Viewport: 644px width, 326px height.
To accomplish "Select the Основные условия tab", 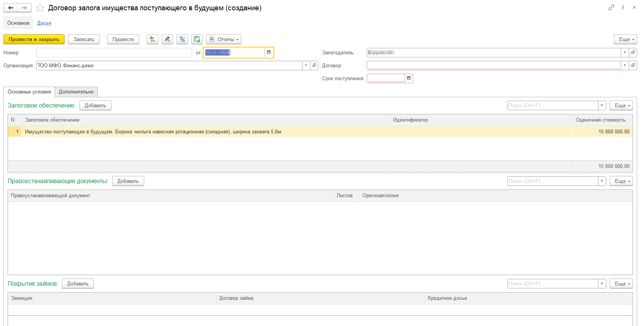I will pos(29,92).
